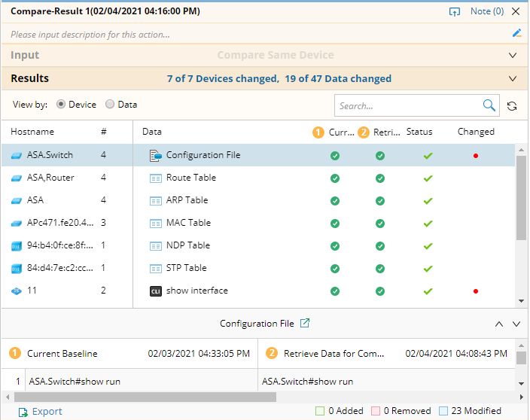Click the Export icon
Image resolution: width=530 pixels, height=420 pixels.
23,412
